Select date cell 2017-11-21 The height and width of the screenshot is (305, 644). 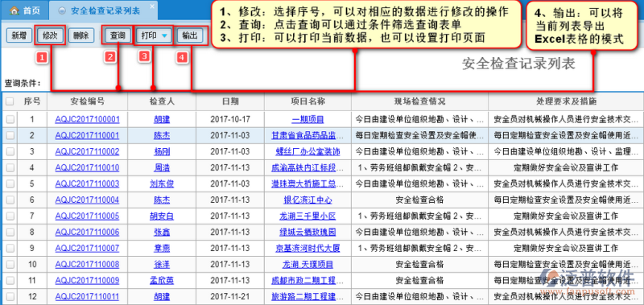click(230, 296)
